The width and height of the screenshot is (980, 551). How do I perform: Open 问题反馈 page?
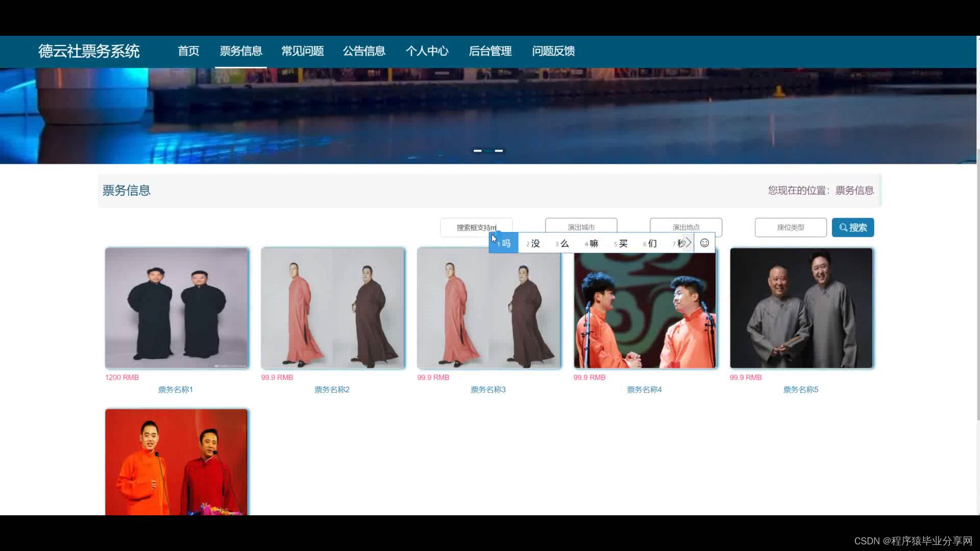pyautogui.click(x=553, y=51)
